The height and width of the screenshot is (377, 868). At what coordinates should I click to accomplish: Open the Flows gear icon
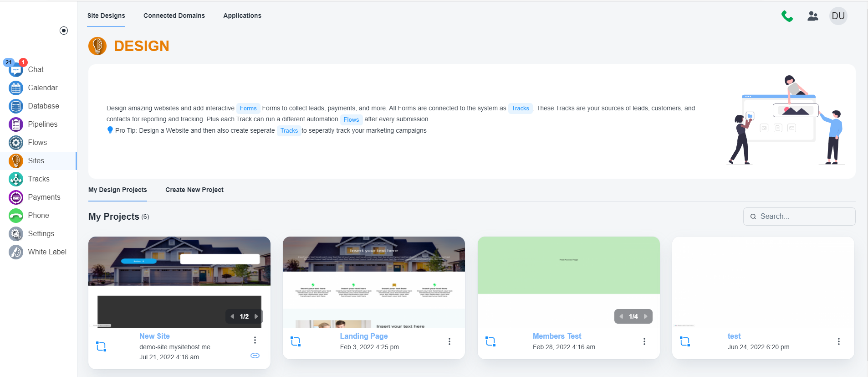[16, 143]
